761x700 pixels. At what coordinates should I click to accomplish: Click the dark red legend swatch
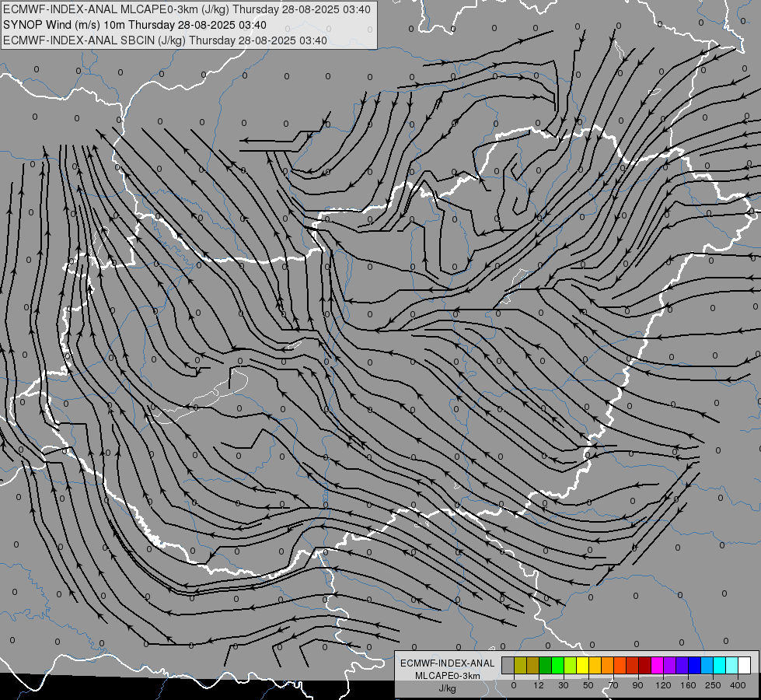[645, 665]
